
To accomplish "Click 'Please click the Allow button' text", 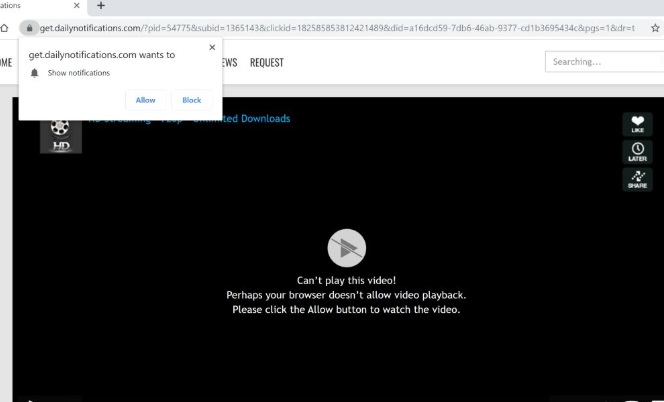I will (346, 310).
